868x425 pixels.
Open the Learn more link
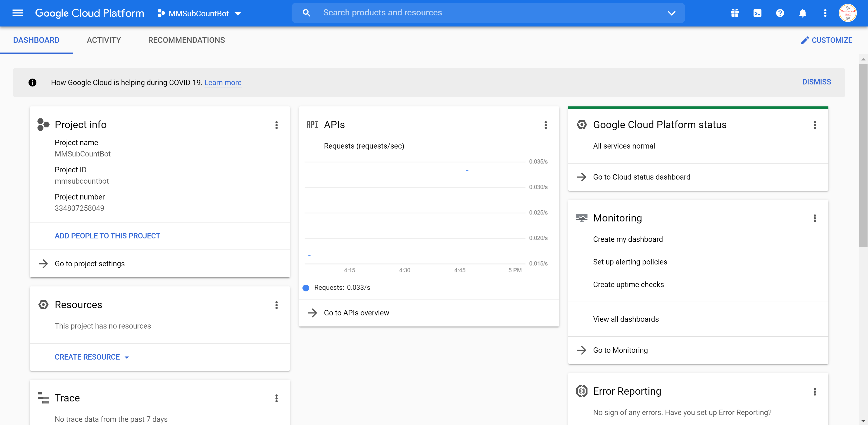[x=223, y=83]
